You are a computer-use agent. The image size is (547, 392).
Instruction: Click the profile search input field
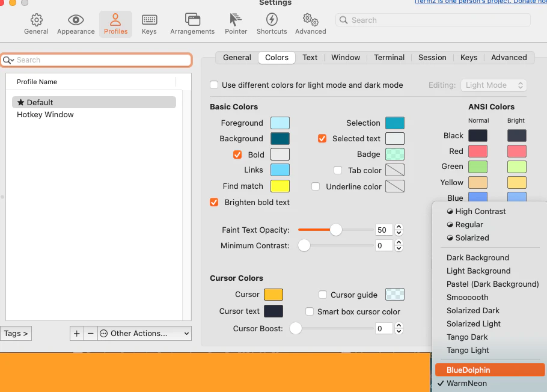[97, 60]
